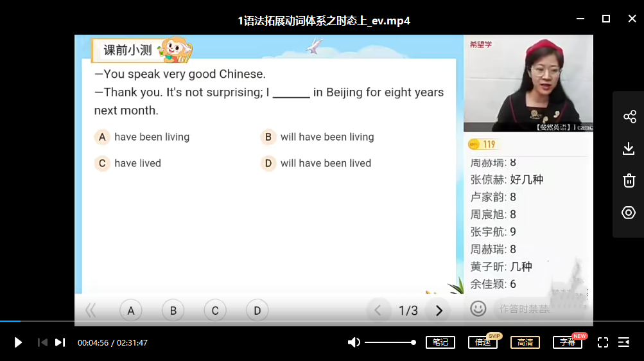Collapse the answer bar with double chevron
The width and height of the screenshot is (644, 361).
[91, 311]
